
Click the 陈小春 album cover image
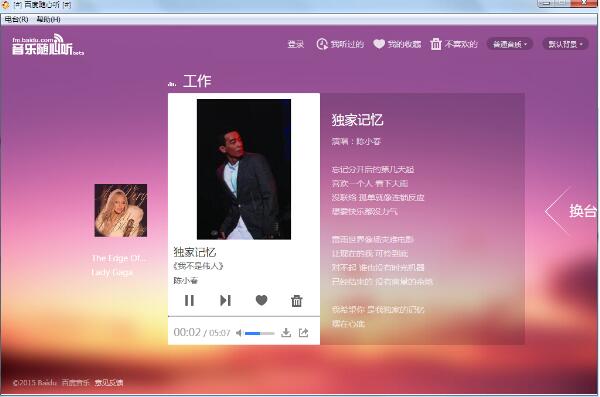244,169
